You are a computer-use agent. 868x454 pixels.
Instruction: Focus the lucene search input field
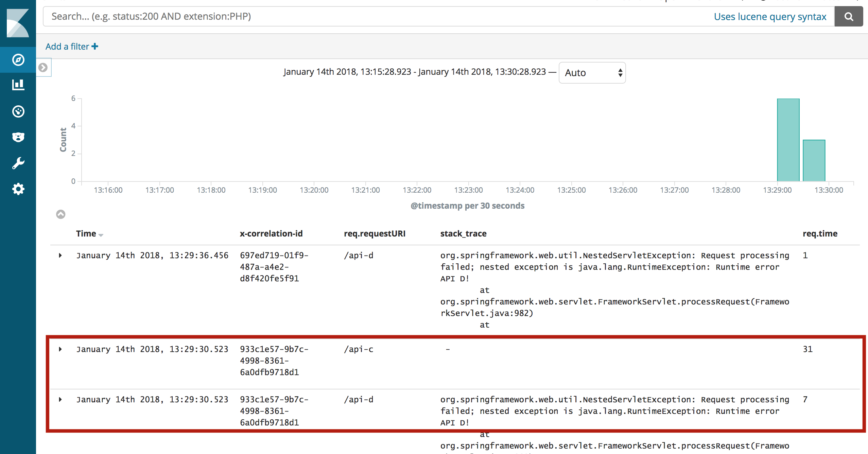374,17
